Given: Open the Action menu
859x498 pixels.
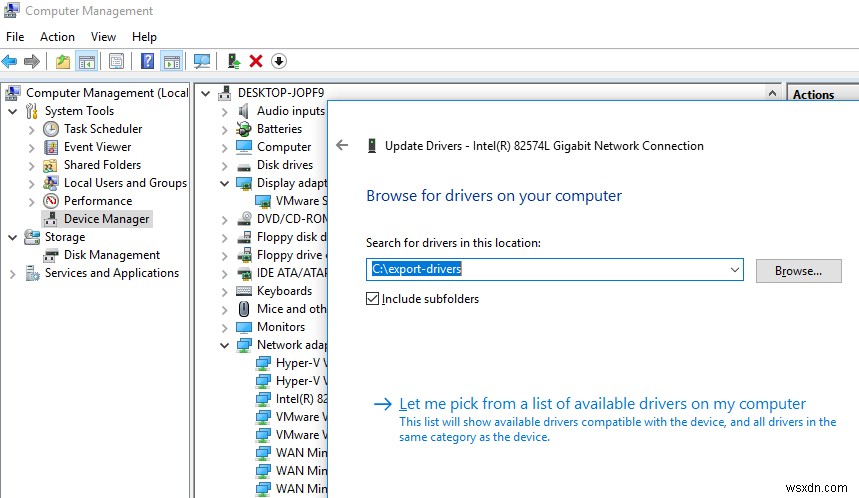Looking at the screenshot, I should click(x=58, y=37).
